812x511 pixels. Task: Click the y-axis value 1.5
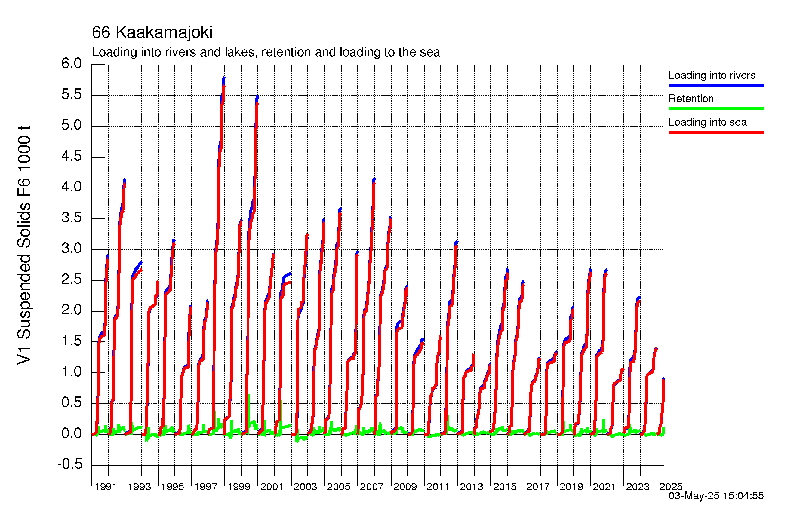pos(72,341)
